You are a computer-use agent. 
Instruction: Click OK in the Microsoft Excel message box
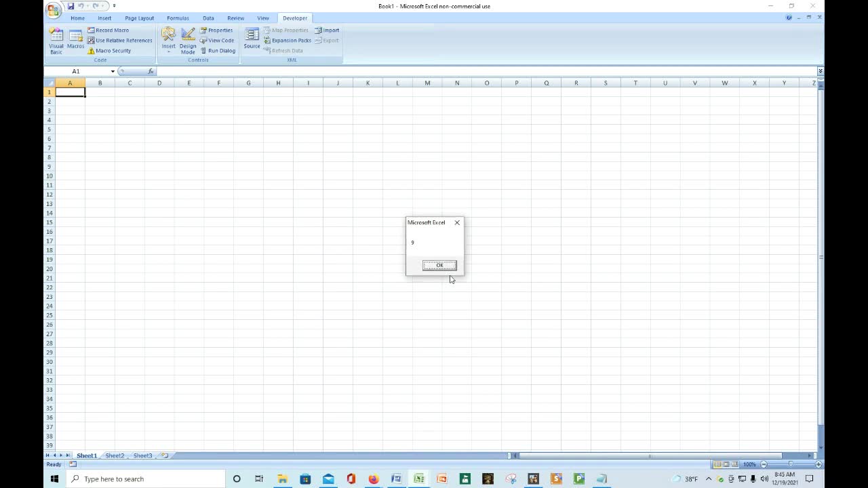[x=439, y=265]
